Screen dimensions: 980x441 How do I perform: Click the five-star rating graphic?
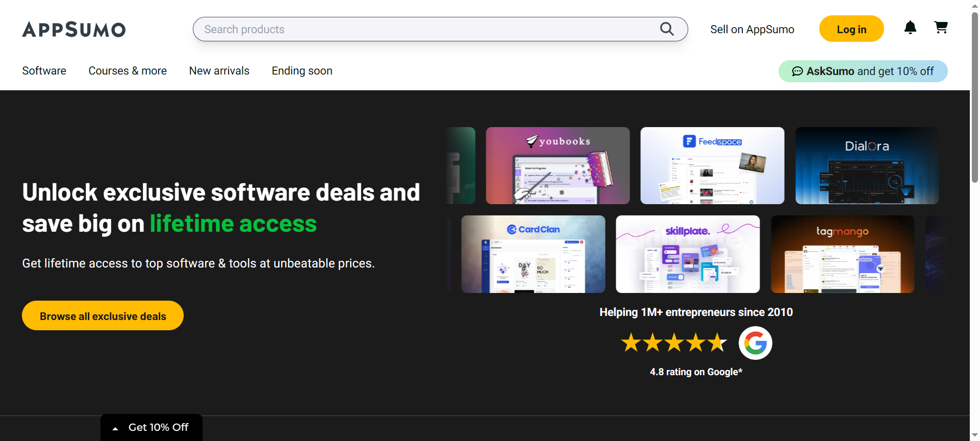tap(674, 342)
